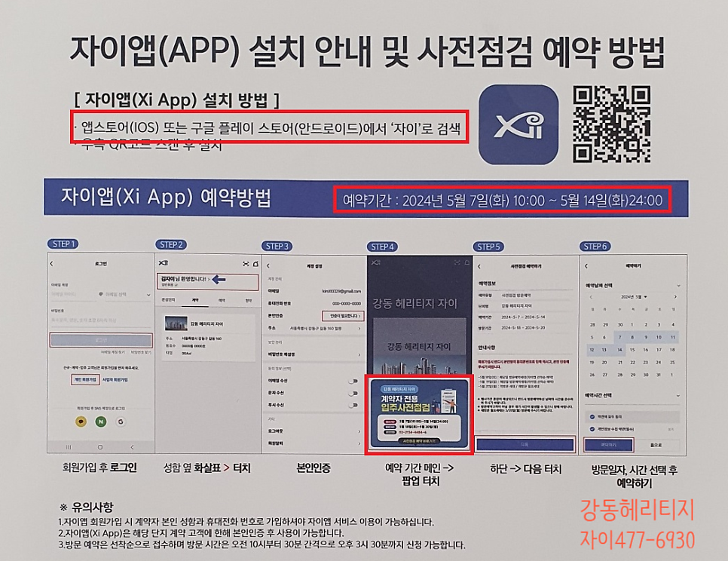
Task: Tap the scan icon on the dark 강동 헤리티지 자이 screen
Action: (x=457, y=262)
